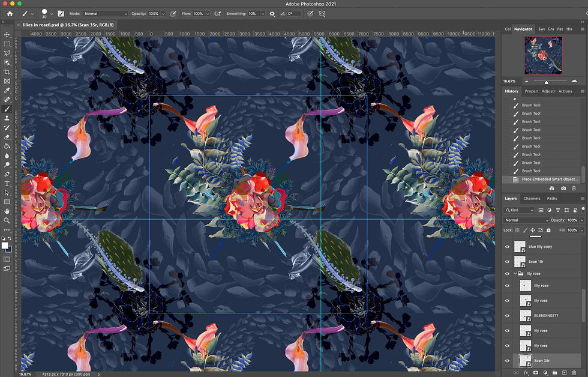The image size is (588, 377).
Task: Open the Opacity dropdown in options bar
Action: pos(163,13)
